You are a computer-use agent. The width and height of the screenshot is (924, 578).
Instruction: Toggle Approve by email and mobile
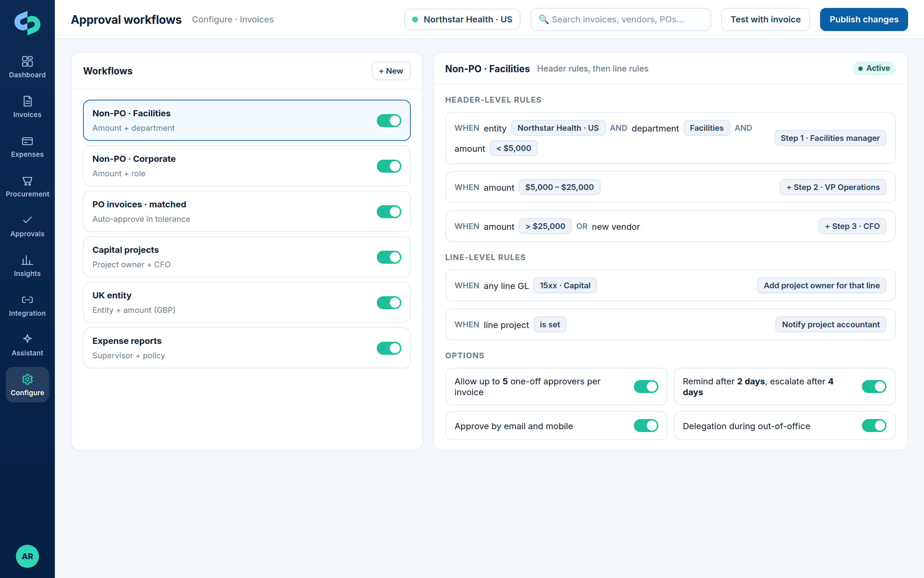646,426
